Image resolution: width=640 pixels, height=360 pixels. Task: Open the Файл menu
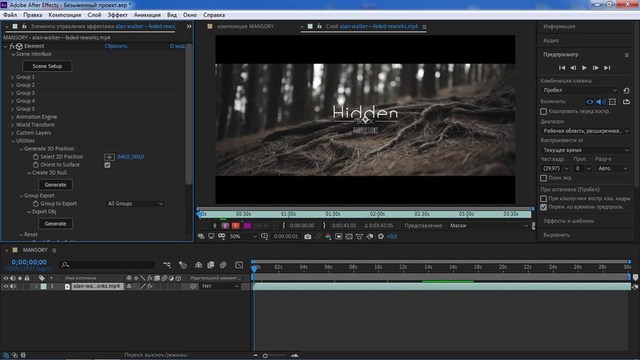coord(10,15)
